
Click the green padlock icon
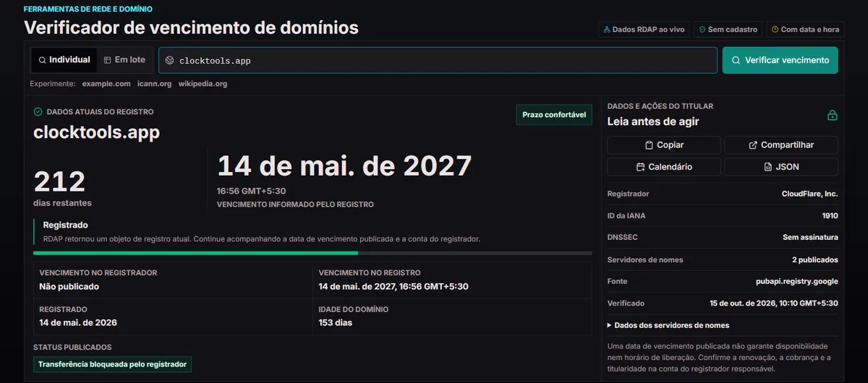[x=833, y=115]
